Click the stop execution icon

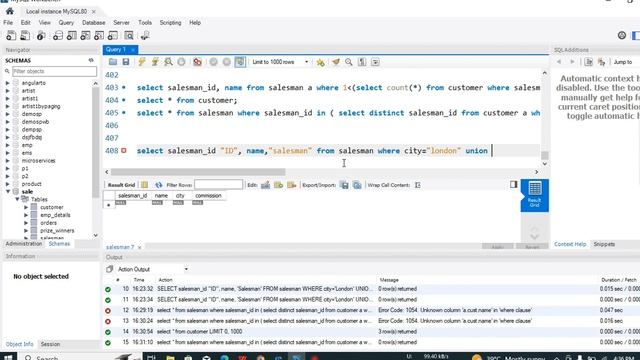pos(181,62)
